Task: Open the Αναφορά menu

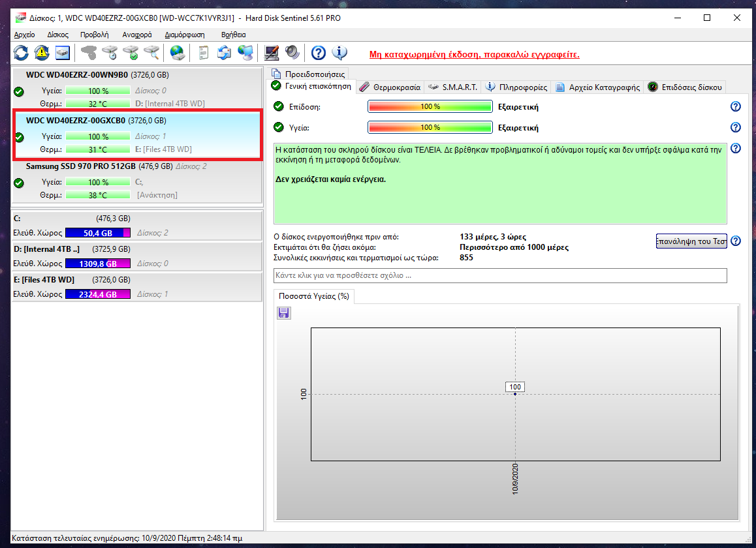Action: click(137, 35)
